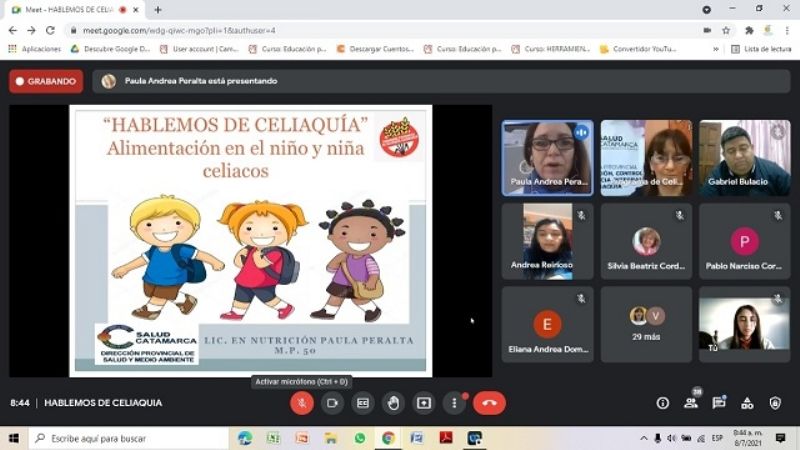Viewport: 800px width, 450px height.
Task: Open Excel from the taskbar
Action: 273,438
